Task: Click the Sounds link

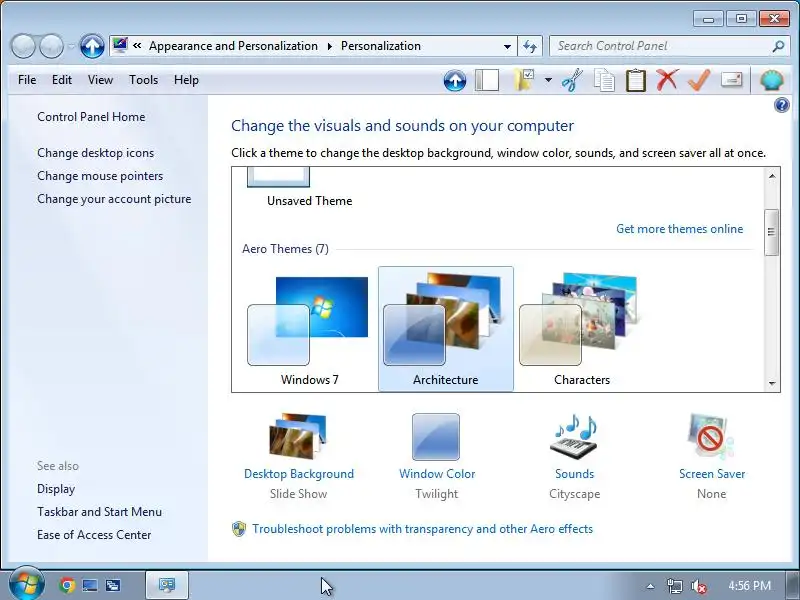Action: (574, 474)
